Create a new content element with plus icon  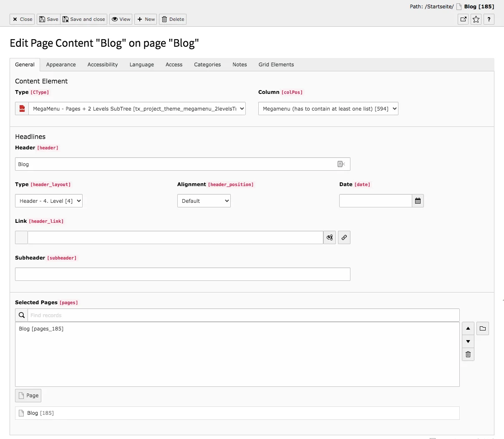[x=145, y=19]
